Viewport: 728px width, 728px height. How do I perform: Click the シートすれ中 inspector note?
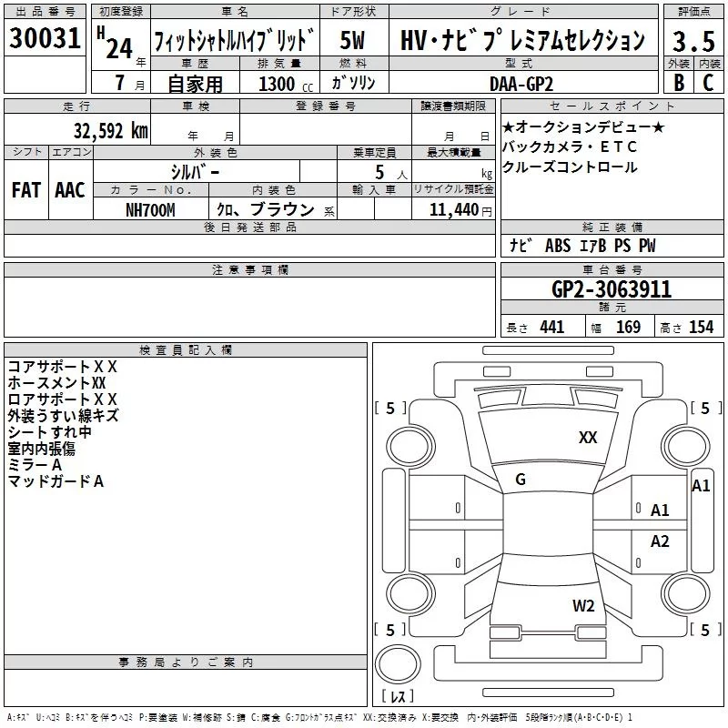click(49, 432)
